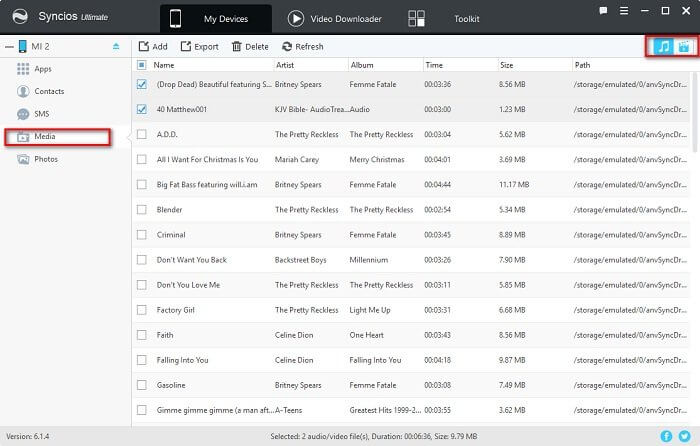Sort by the Name column header
The image size is (700, 446).
(164, 65)
